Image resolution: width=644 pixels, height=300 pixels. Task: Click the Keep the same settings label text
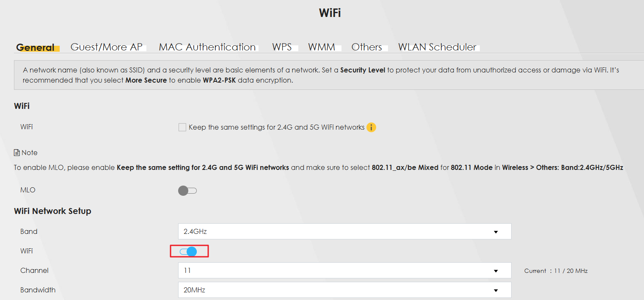coord(277,127)
